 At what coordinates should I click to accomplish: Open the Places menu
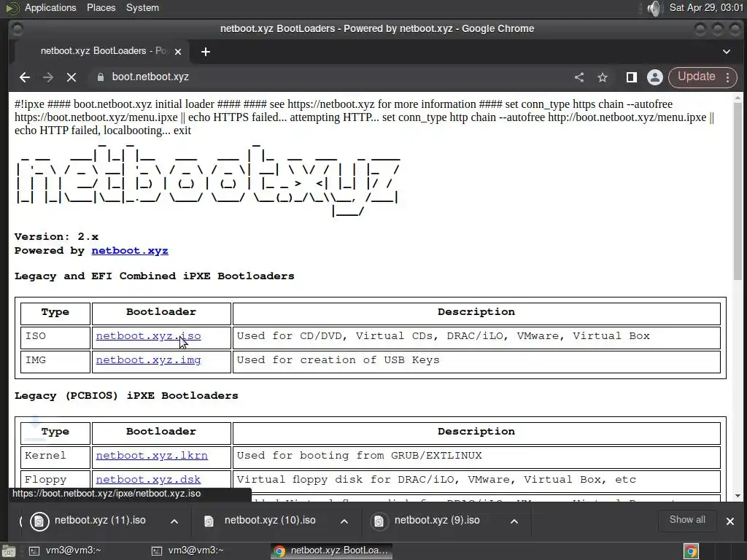[101, 7]
